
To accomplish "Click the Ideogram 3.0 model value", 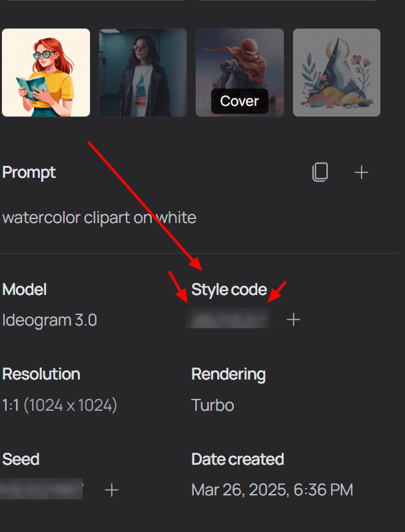I will point(50,320).
